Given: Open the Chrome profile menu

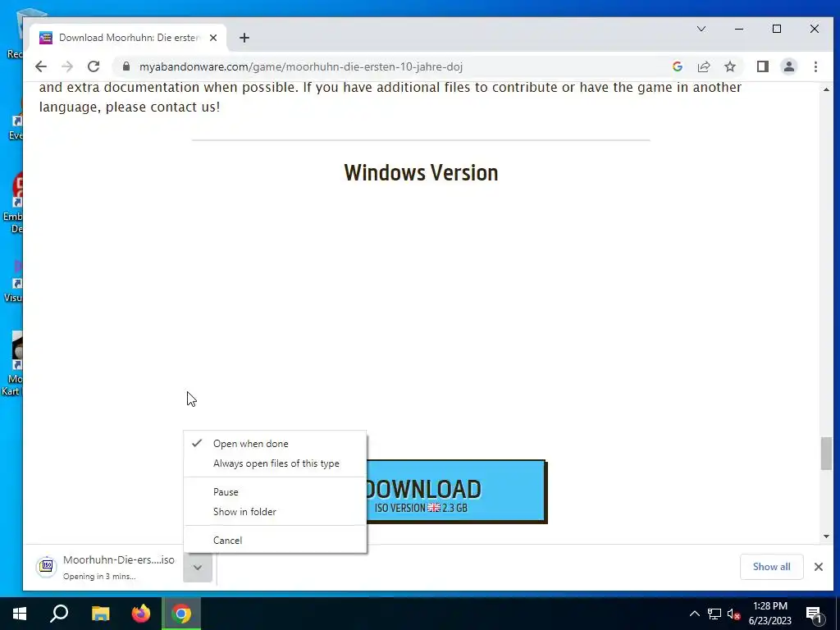Looking at the screenshot, I should (788, 66).
